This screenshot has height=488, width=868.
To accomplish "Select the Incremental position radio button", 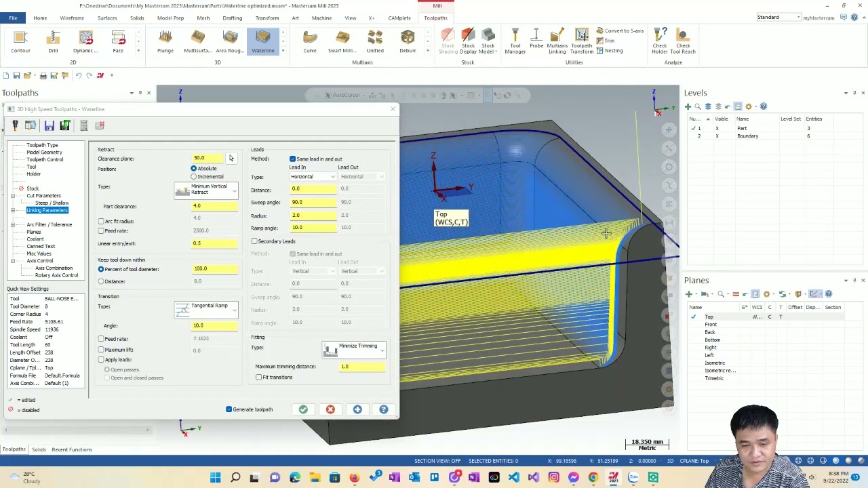I will pyautogui.click(x=194, y=177).
